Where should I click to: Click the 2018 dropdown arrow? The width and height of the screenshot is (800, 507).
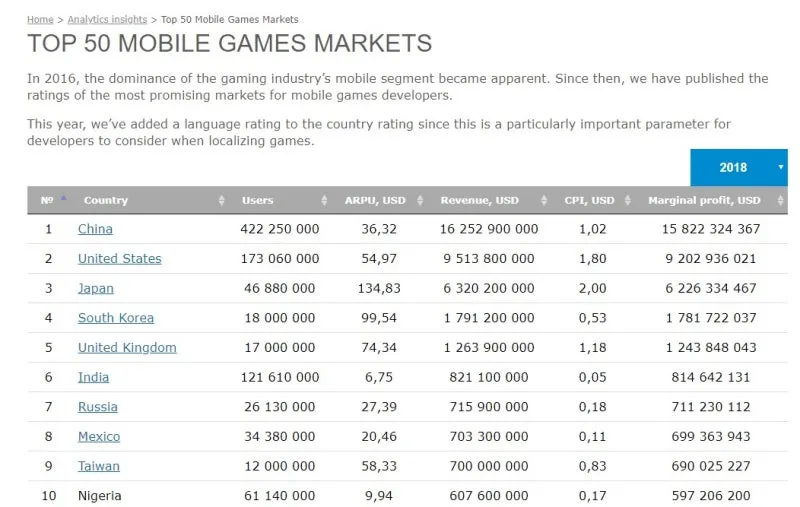coord(781,167)
